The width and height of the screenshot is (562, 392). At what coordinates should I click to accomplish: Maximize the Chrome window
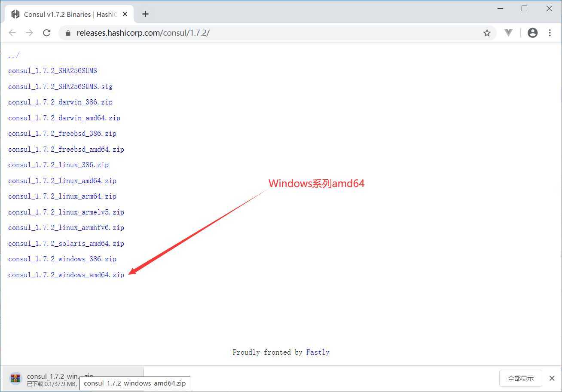pyautogui.click(x=524, y=9)
